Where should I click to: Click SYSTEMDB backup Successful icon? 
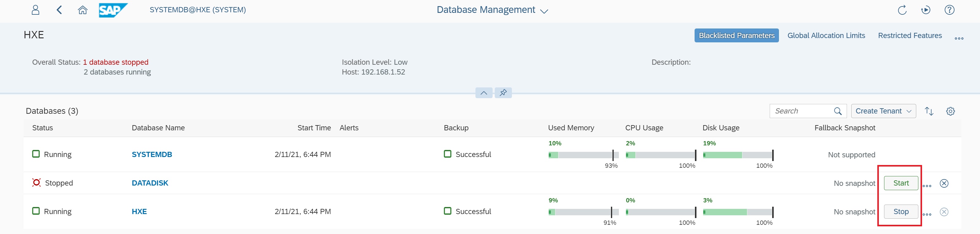pos(448,154)
